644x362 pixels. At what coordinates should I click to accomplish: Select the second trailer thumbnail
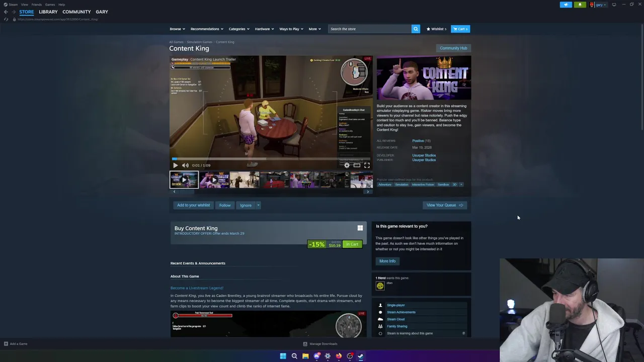214,180
